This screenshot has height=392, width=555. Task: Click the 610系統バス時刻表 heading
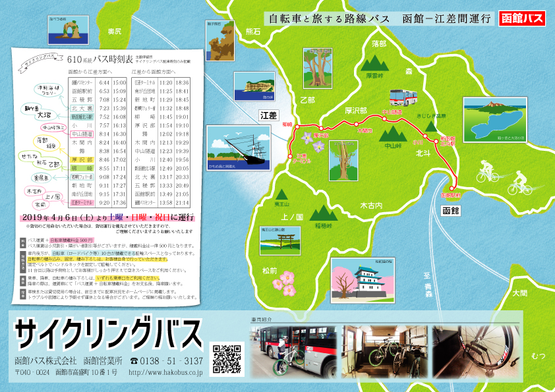coord(100,59)
